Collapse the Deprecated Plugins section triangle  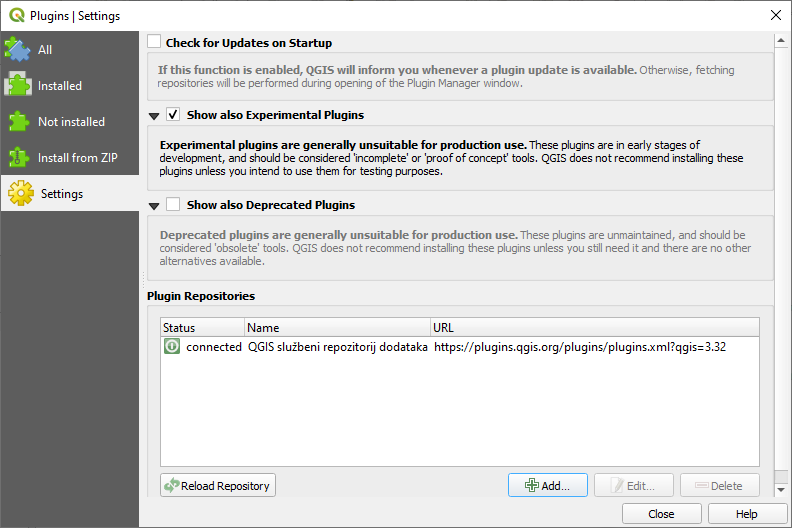[x=154, y=206]
